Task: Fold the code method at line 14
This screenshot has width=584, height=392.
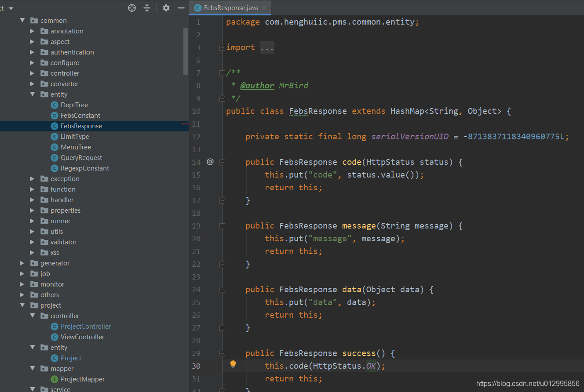Action: coord(222,162)
